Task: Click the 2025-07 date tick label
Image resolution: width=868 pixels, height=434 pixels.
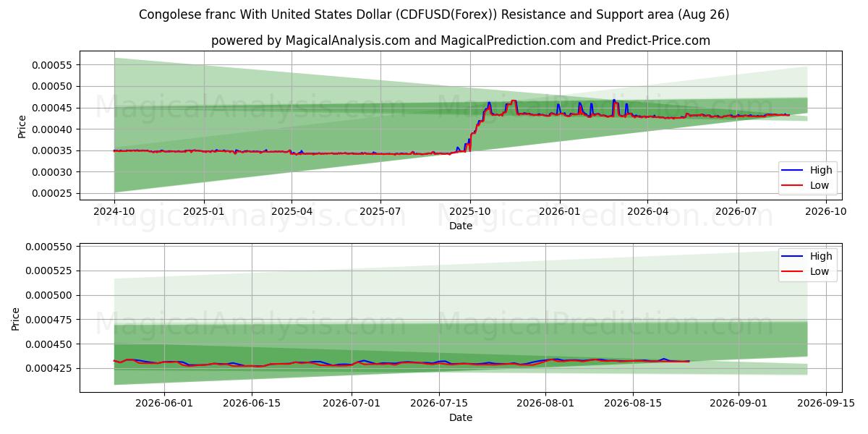Action: pos(380,211)
